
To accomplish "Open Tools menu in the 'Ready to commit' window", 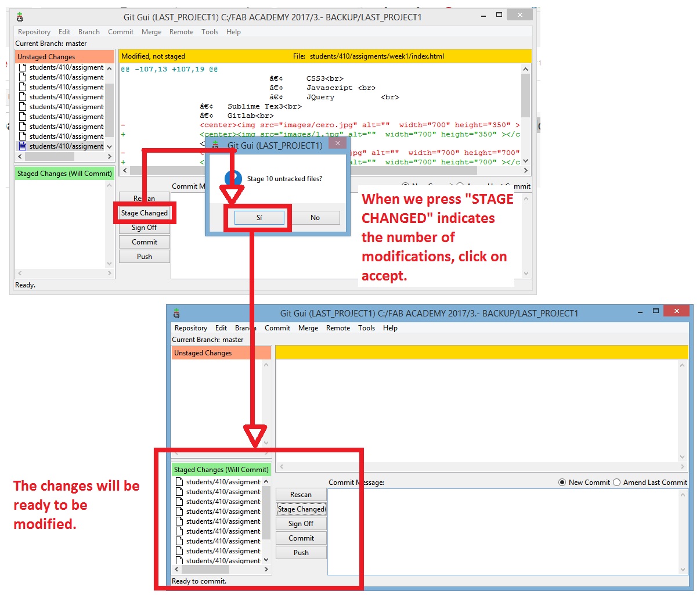I will [367, 328].
